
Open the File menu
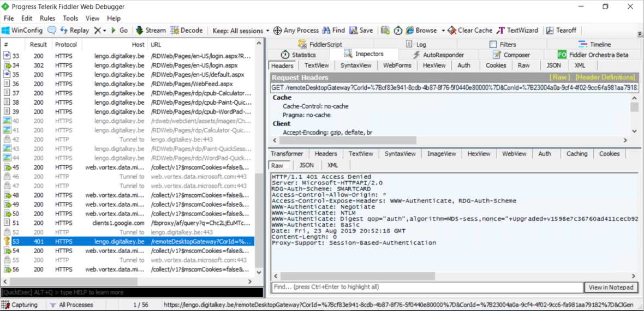click(x=9, y=19)
